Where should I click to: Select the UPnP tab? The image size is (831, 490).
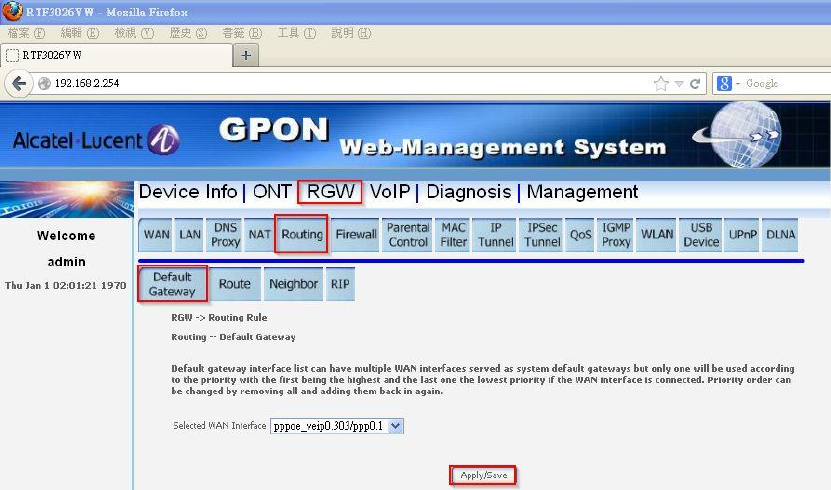tap(742, 235)
